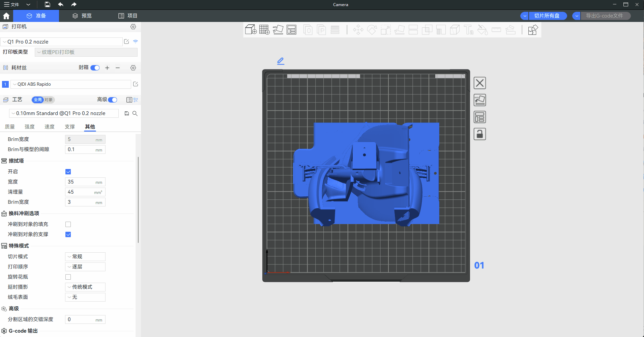
Task: Click the wipe tower 宽度 input field
Action: 81,182
